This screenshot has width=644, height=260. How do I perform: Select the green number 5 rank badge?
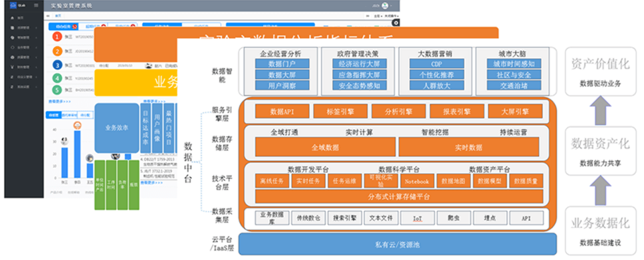pyautogui.click(x=58, y=90)
